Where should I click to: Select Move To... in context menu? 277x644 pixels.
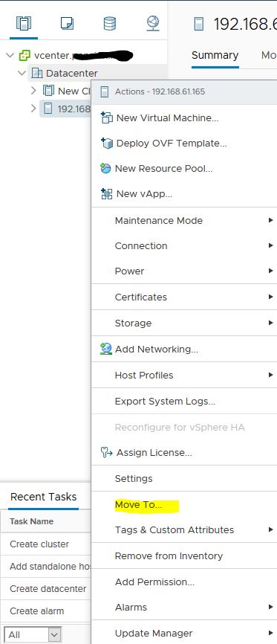[138, 504]
